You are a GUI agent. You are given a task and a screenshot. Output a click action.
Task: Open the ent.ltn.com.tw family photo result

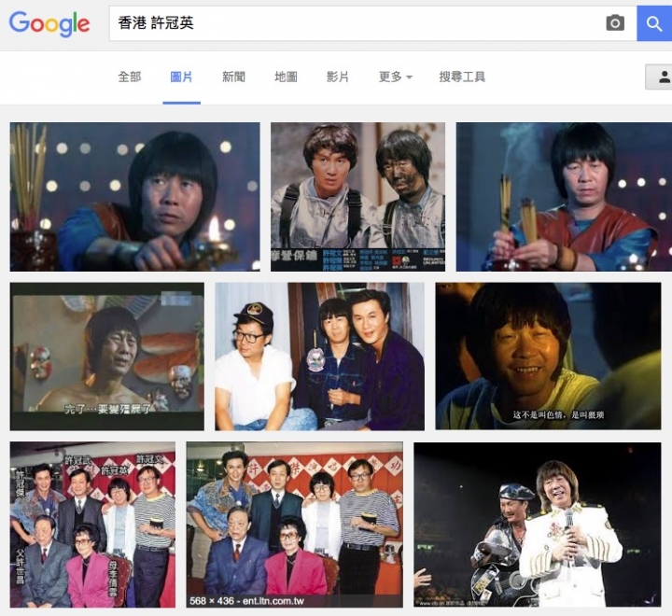point(294,525)
